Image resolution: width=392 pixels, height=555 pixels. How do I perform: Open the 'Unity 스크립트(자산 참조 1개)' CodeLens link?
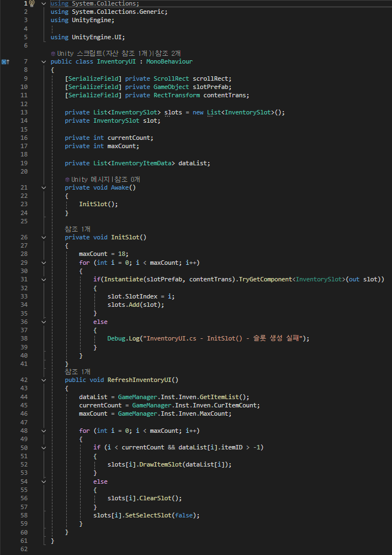pyautogui.click(x=105, y=54)
